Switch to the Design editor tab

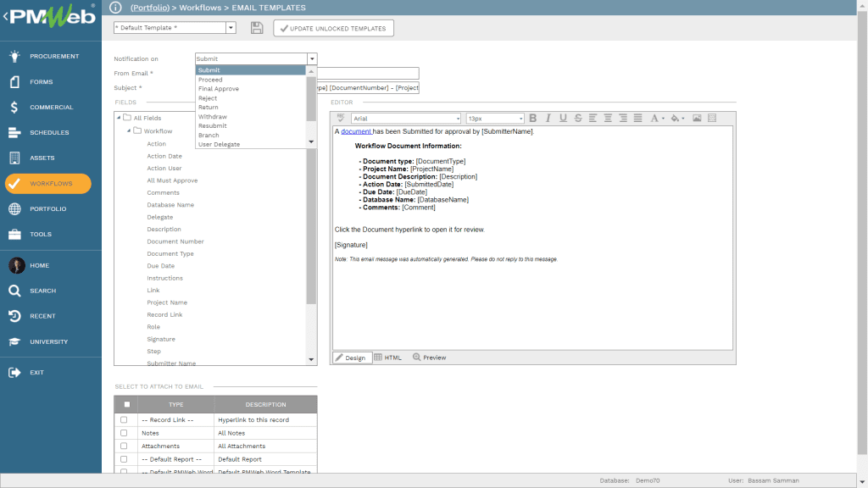(351, 358)
